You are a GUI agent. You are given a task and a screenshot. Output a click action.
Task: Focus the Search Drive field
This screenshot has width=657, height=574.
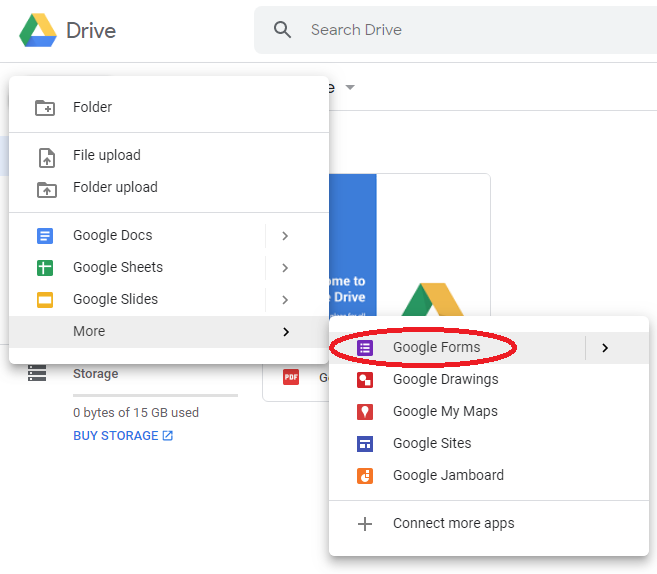(x=455, y=30)
